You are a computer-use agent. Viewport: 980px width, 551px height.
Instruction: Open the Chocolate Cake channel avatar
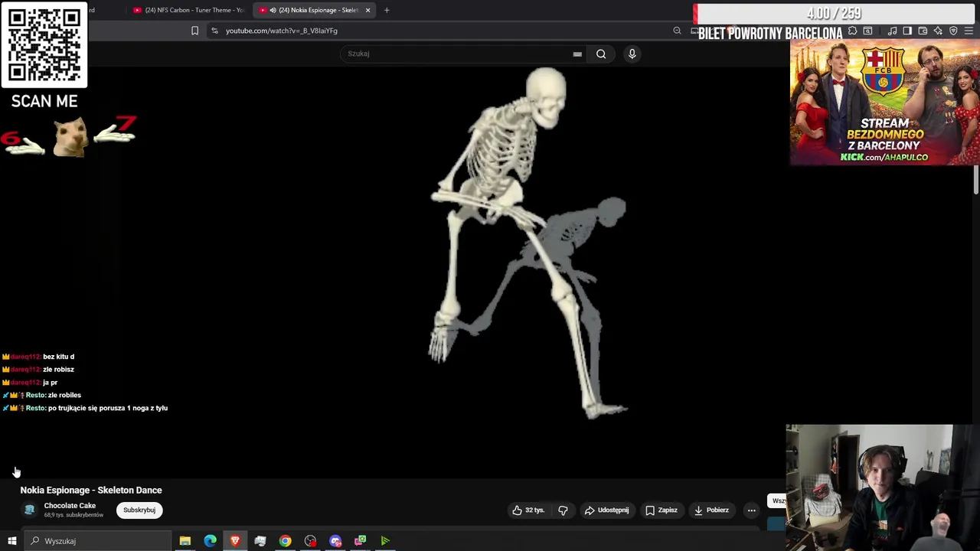[x=29, y=510]
